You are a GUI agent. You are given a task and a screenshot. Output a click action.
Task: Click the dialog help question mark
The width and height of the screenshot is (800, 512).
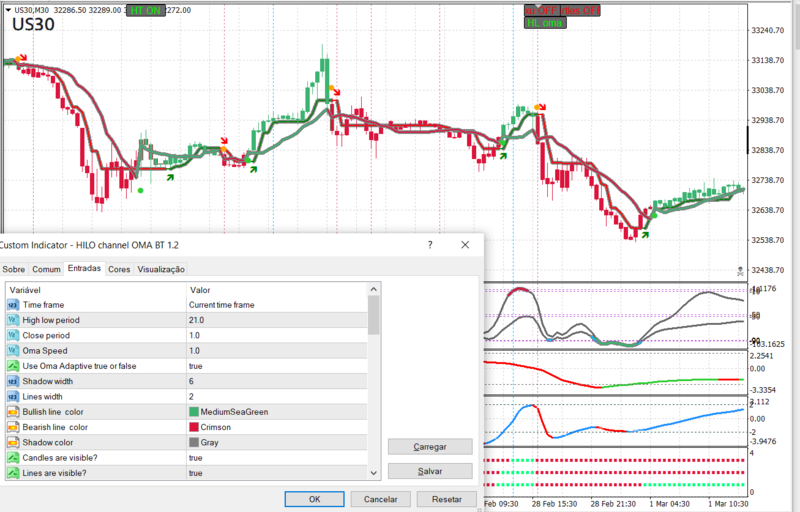pos(430,244)
